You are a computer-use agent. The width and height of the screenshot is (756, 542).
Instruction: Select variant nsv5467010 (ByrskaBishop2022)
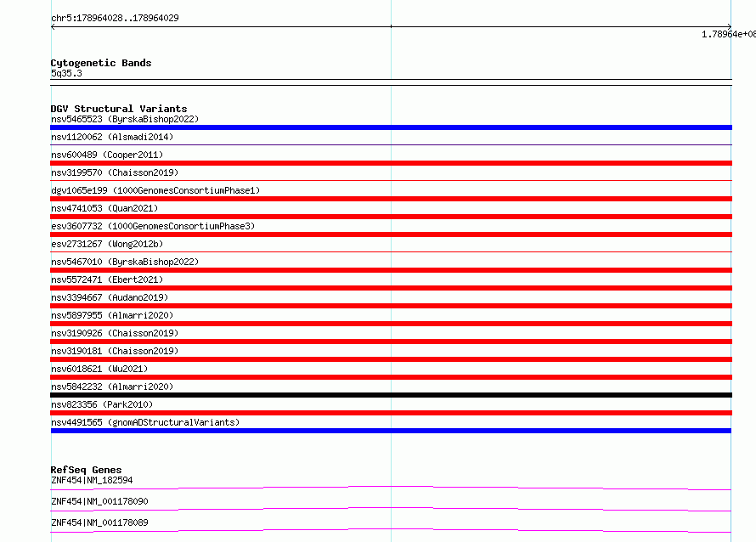tap(125, 262)
